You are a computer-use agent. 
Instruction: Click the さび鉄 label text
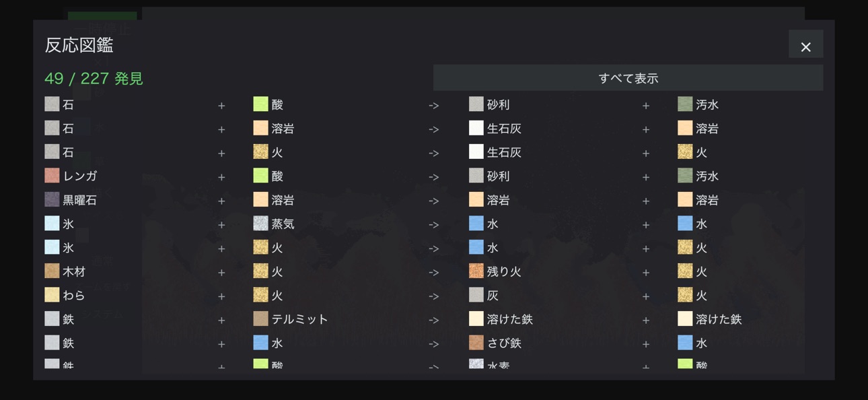point(504,343)
